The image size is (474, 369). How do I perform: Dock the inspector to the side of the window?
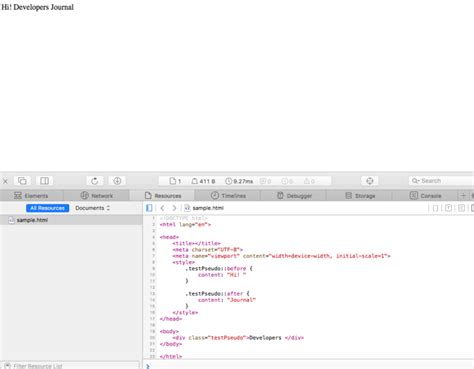click(x=44, y=181)
